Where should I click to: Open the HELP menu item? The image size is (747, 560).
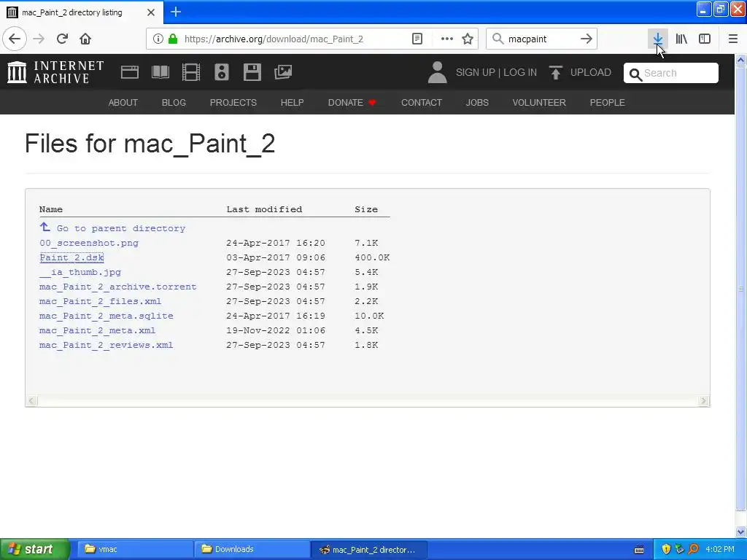[292, 102]
